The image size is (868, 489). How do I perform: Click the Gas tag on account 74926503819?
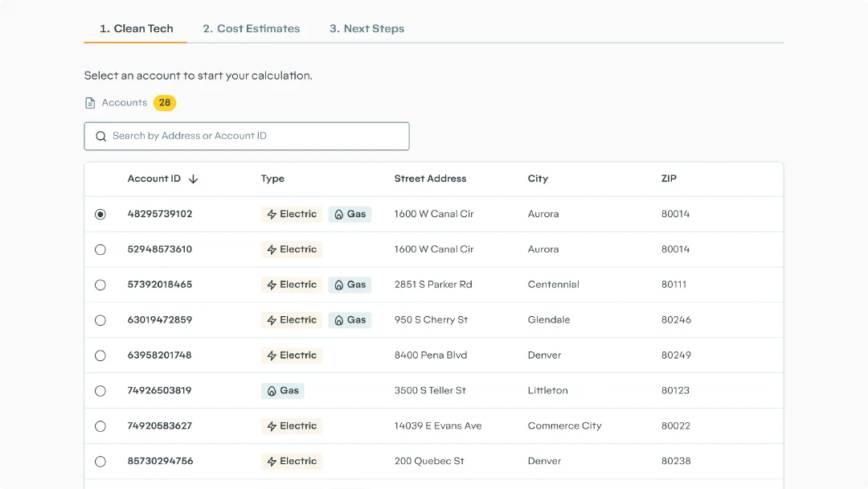283,391
